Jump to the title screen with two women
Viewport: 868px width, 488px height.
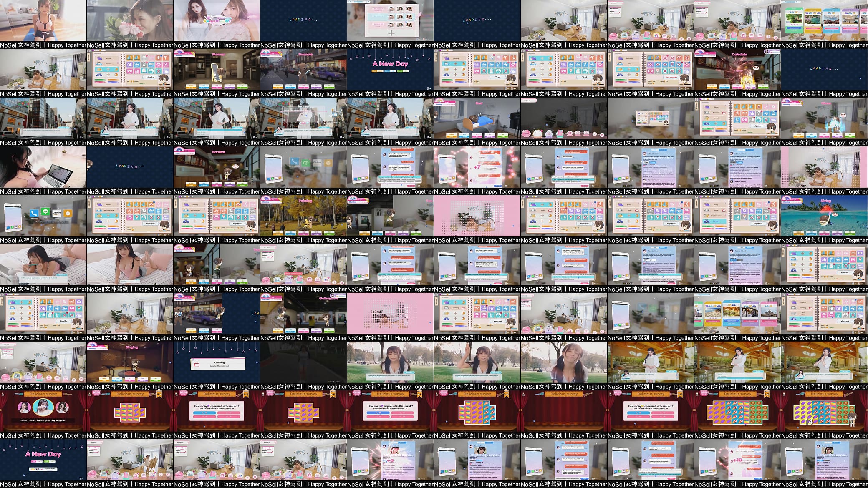click(x=217, y=20)
